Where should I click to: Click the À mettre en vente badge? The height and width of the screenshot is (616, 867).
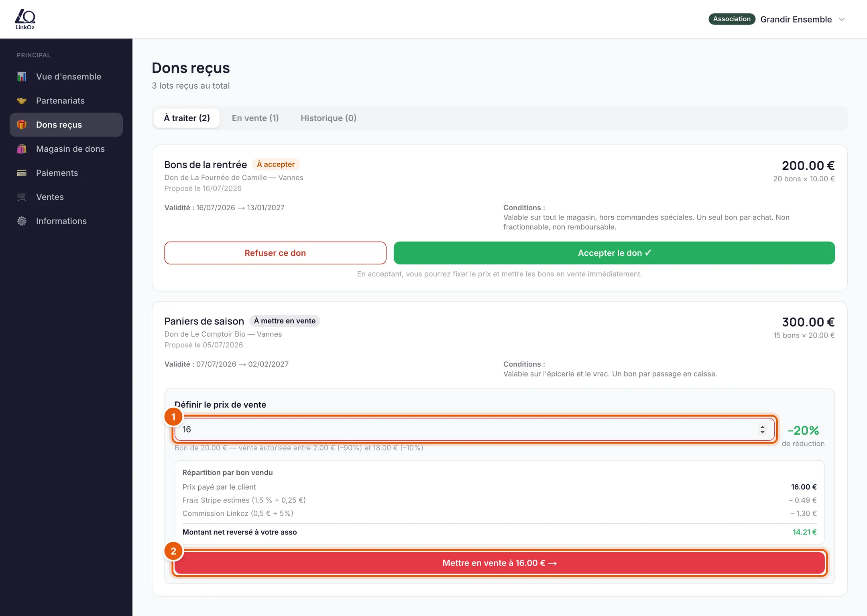tap(285, 321)
